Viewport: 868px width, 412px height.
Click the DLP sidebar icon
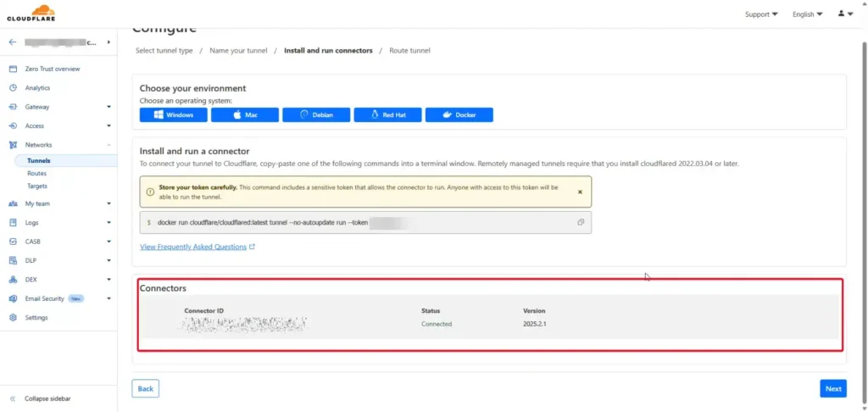pos(14,260)
